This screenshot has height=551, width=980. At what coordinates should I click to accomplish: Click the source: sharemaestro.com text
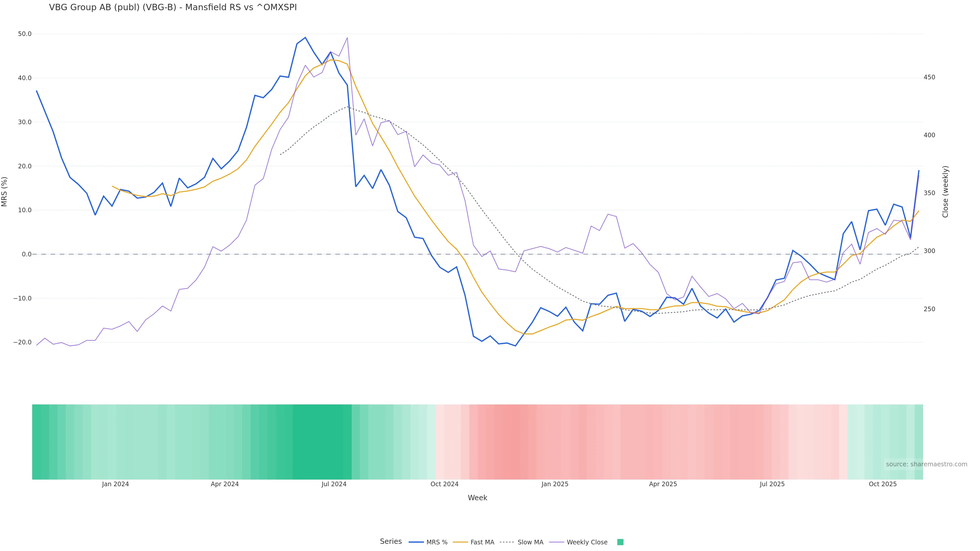pos(926,464)
